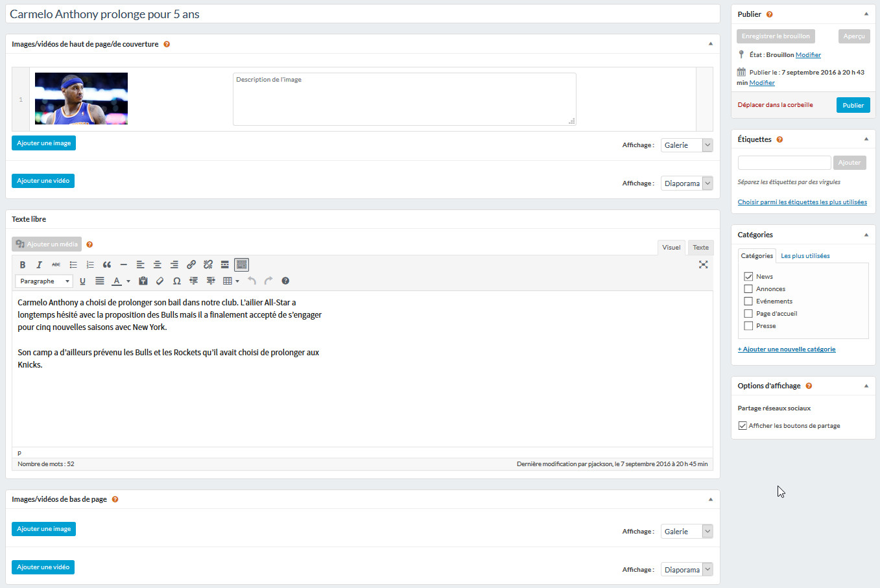Click Enregistrer le brouillon
The height and width of the screenshot is (588, 880).
click(776, 36)
